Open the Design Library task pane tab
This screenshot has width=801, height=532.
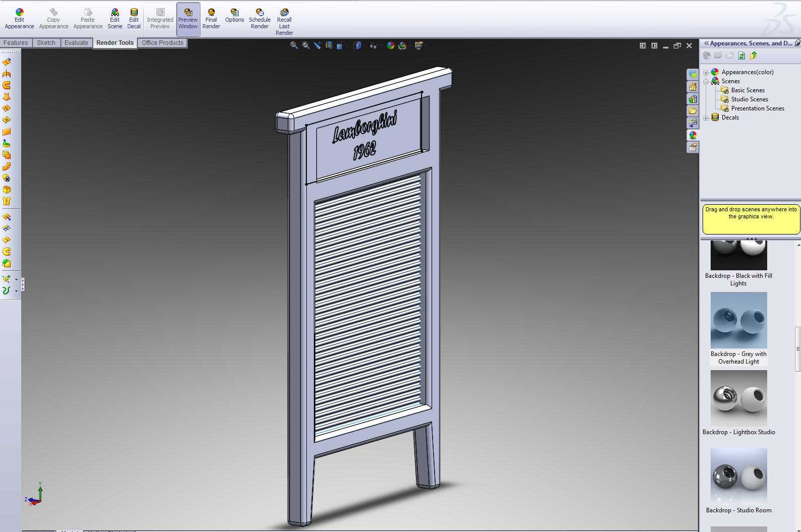[692, 99]
